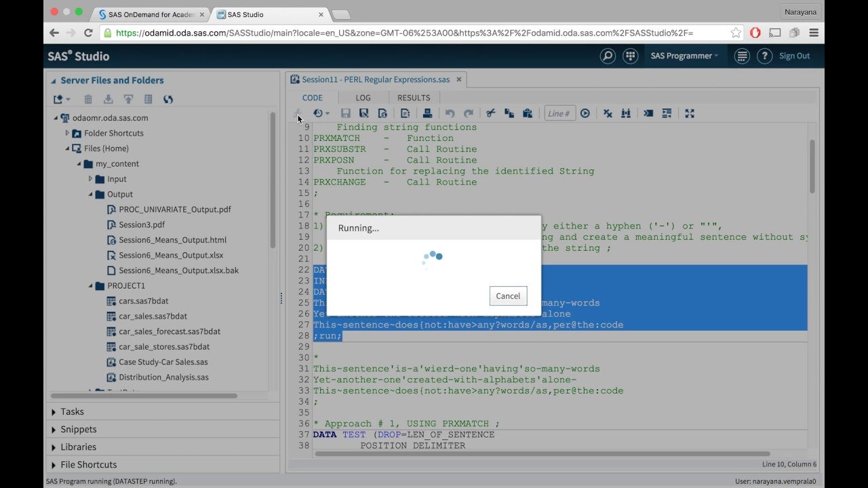868x488 pixels.
Task: Collapse the Output folder
Action: click(90, 194)
